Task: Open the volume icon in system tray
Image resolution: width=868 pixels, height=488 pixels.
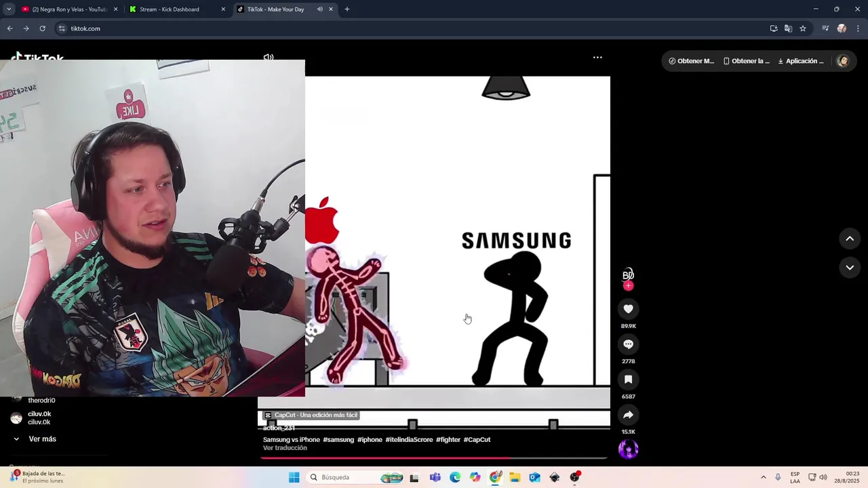Action: click(x=823, y=477)
